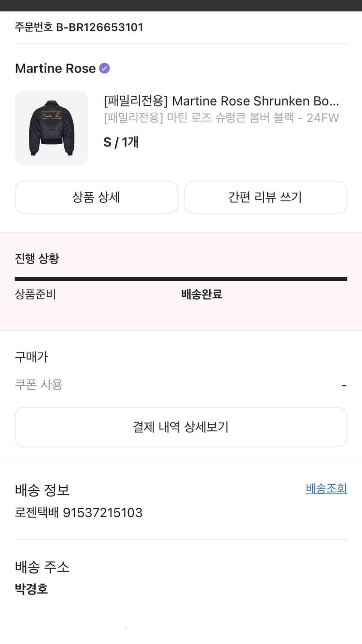The width and height of the screenshot is (362, 644).
Task: Select the 배송완료 progress step
Action: tap(202, 294)
